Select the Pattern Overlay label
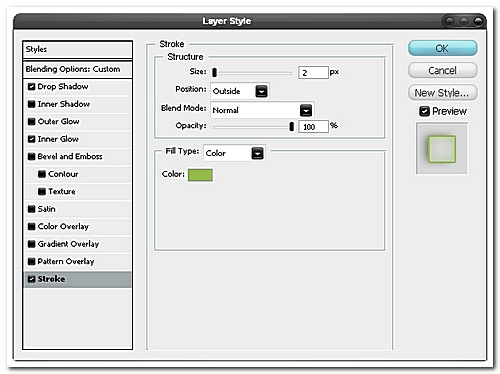The width and height of the screenshot is (500, 374). point(66,261)
